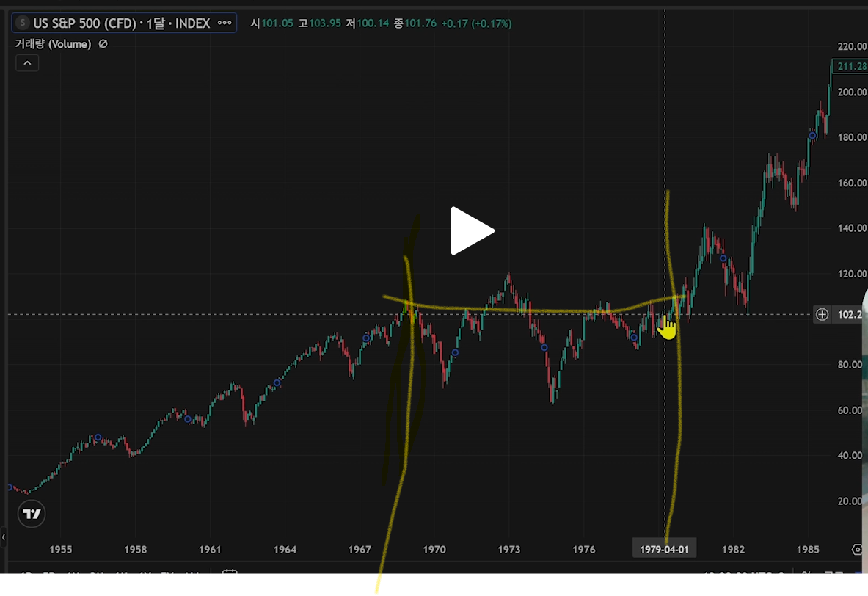
Task: Click the S symbol logo in the chart legend
Action: 22,23
